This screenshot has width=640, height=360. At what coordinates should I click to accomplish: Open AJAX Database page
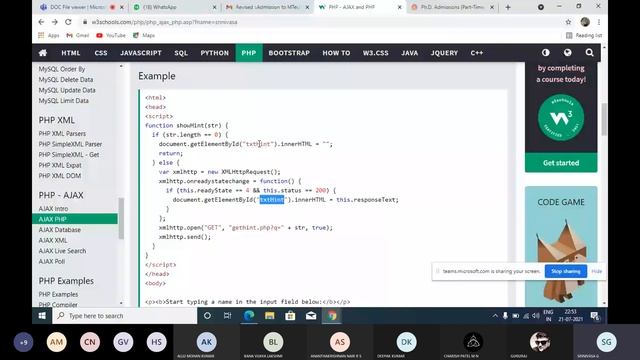click(60, 230)
